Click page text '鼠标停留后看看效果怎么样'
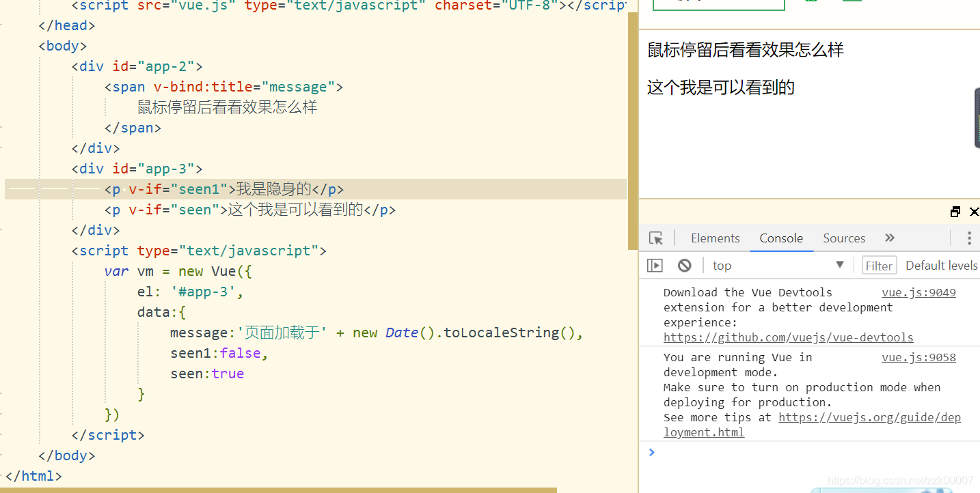The height and width of the screenshot is (493, 980). tap(746, 50)
